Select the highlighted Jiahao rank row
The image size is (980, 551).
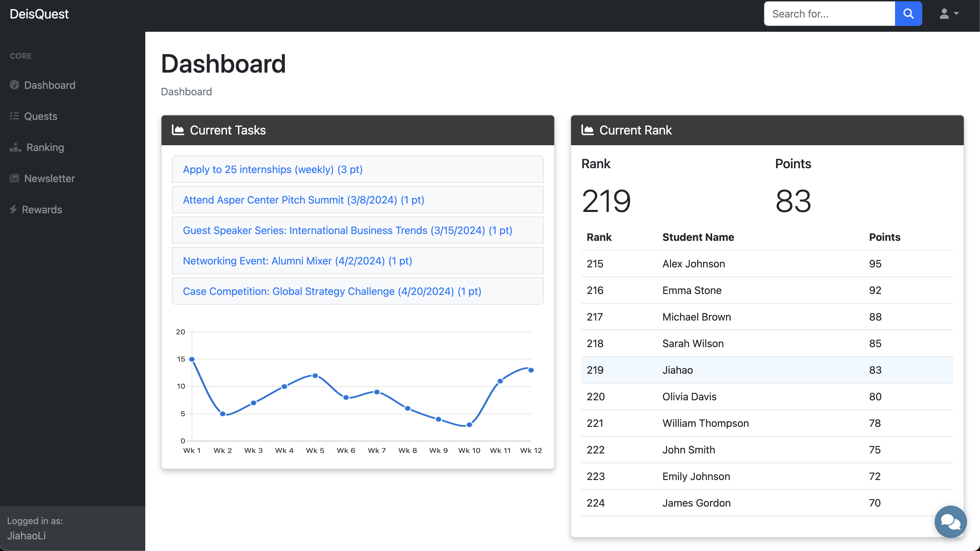[x=767, y=369]
